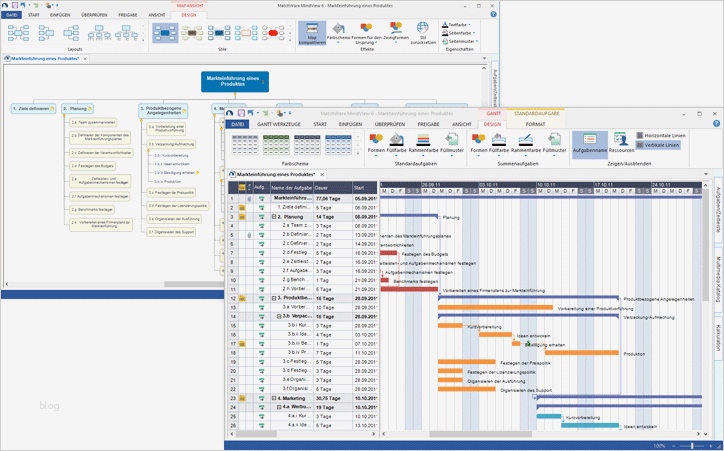Click the Stil zurücksetzen icon
The width and height of the screenshot is (724, 451).
tap(422, 32)
